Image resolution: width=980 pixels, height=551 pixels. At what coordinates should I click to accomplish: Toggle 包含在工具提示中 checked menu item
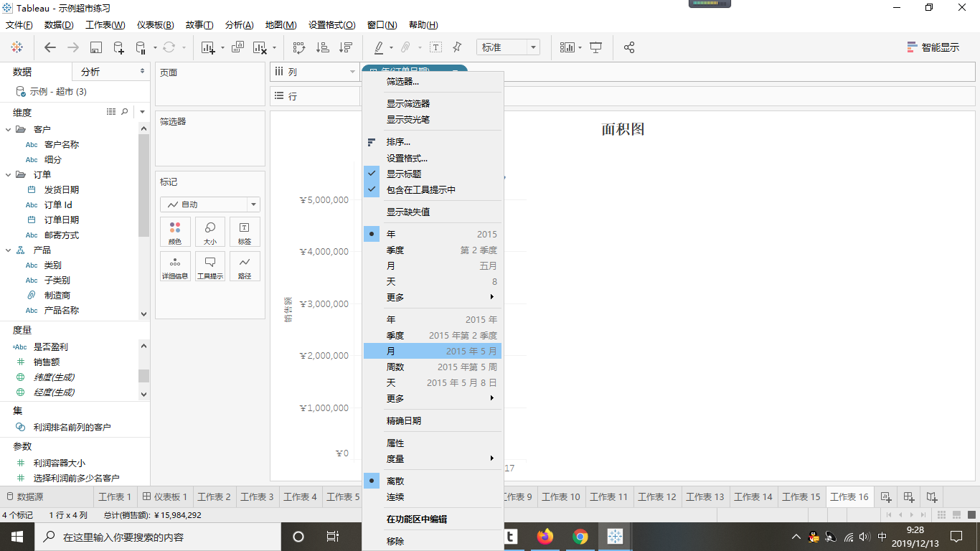coord(432,189)
